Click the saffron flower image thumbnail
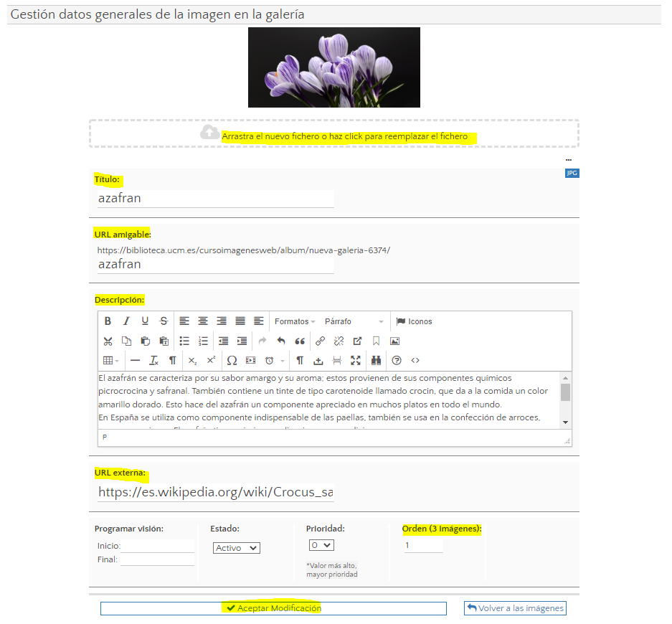 (334, 67)
